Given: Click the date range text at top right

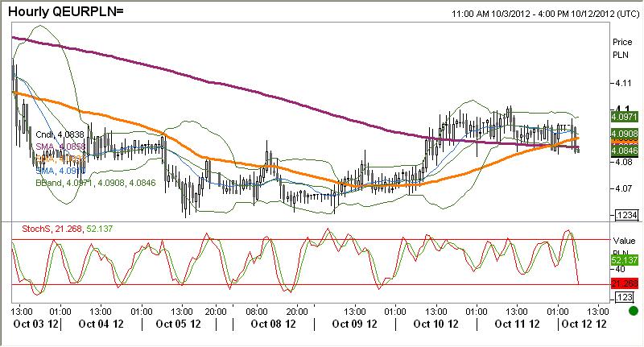Looking at the screenshot, I should click(x=546, y=14).
